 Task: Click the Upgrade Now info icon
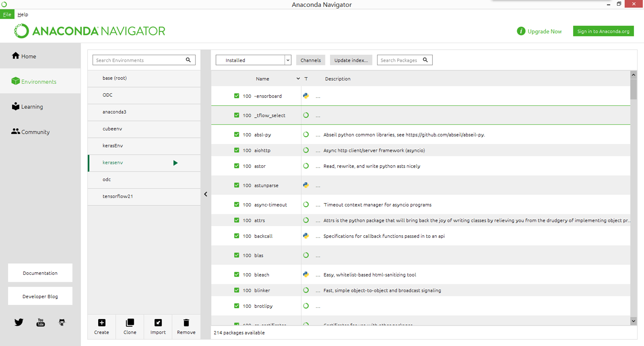(521, 31)
